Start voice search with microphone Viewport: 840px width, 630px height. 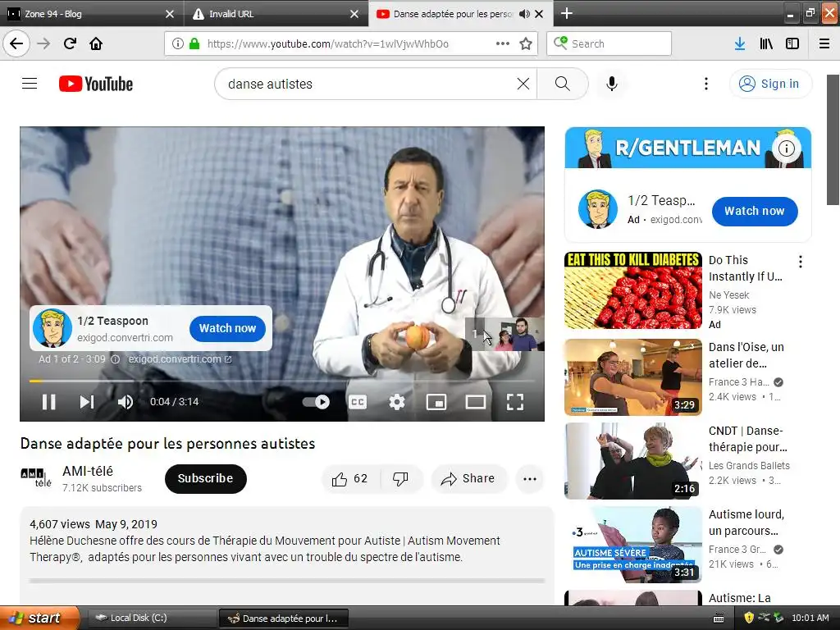pos(611,84)
